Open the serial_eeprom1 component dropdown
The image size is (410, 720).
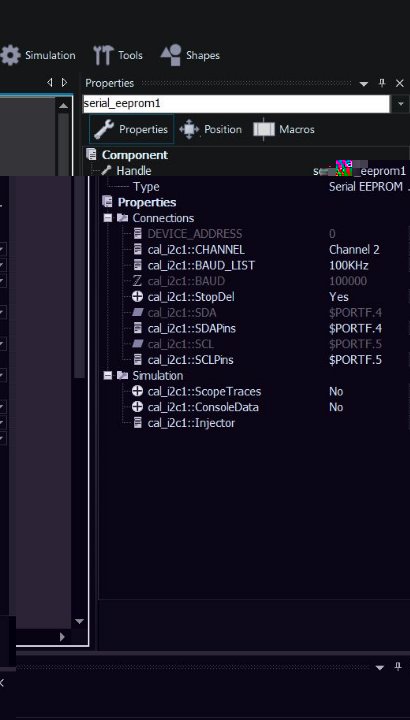pos(400,104)
